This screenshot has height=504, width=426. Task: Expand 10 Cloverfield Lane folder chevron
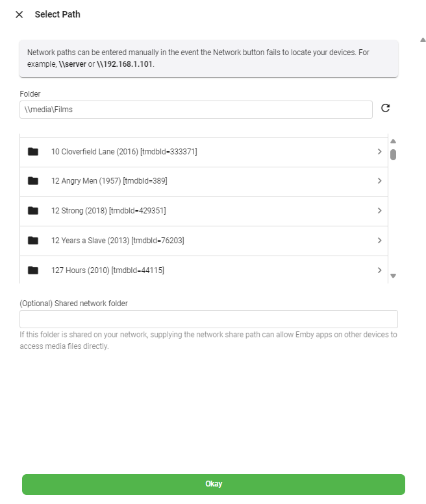379,152
